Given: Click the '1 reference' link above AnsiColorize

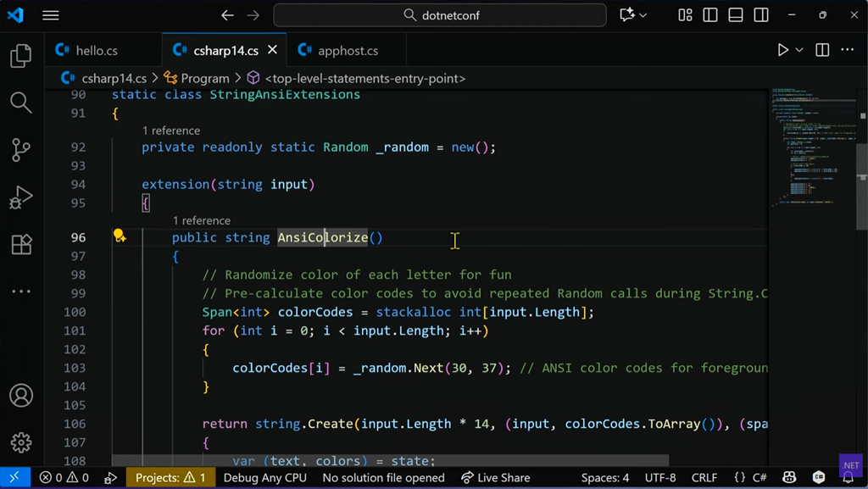Looking at the screenshot, I should coord(202,220).
